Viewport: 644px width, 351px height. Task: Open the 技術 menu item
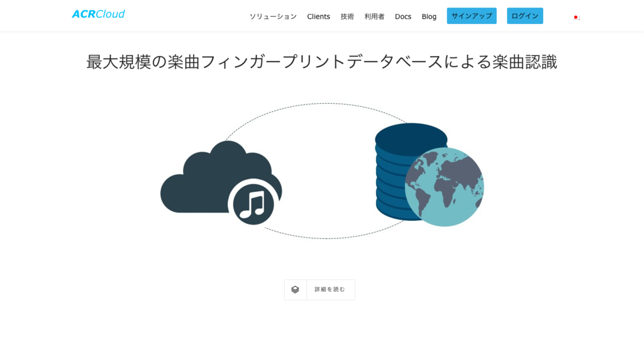[347, 16]
